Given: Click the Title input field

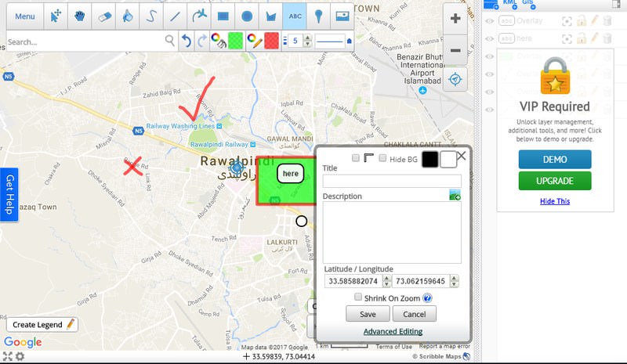Looking at the screenshot, I should pyautogui.click(x=392, y=181).
